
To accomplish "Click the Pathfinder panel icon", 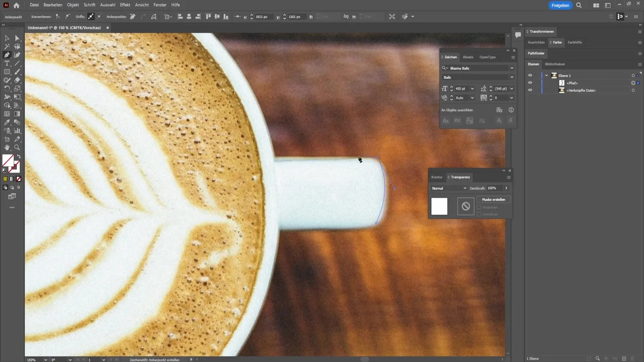I will point(537,53).
